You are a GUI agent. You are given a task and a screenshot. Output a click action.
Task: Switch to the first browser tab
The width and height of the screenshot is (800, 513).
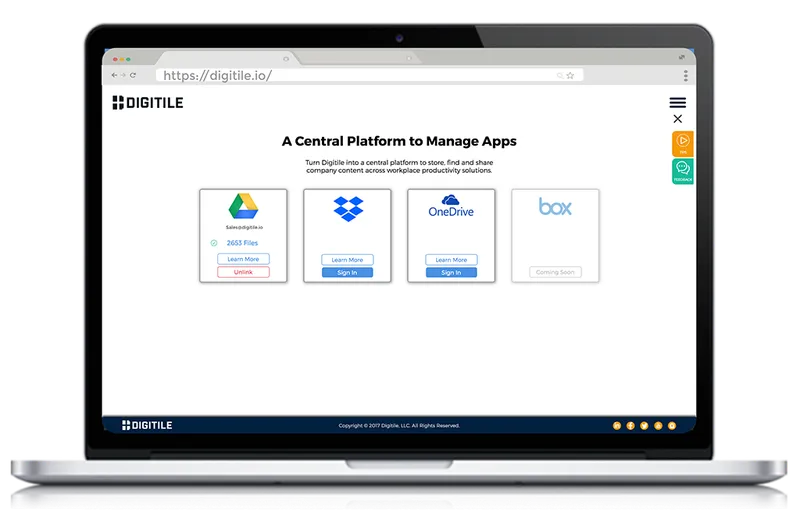pyautogui.click(x=227, y=58)
